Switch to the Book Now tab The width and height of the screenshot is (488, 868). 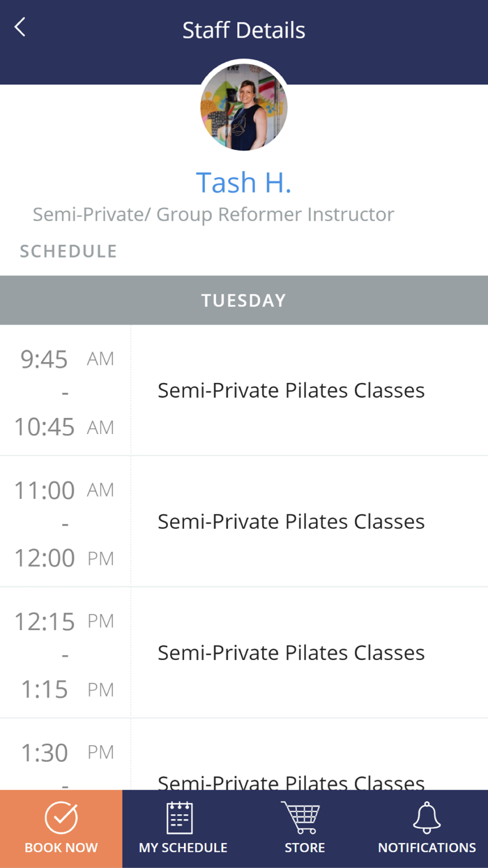(61, 829)
